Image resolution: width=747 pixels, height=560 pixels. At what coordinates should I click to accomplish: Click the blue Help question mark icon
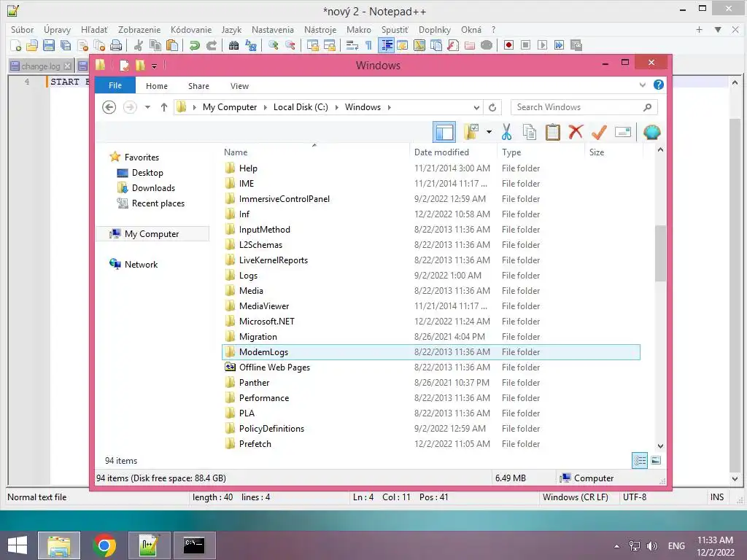tap(659, 85)
